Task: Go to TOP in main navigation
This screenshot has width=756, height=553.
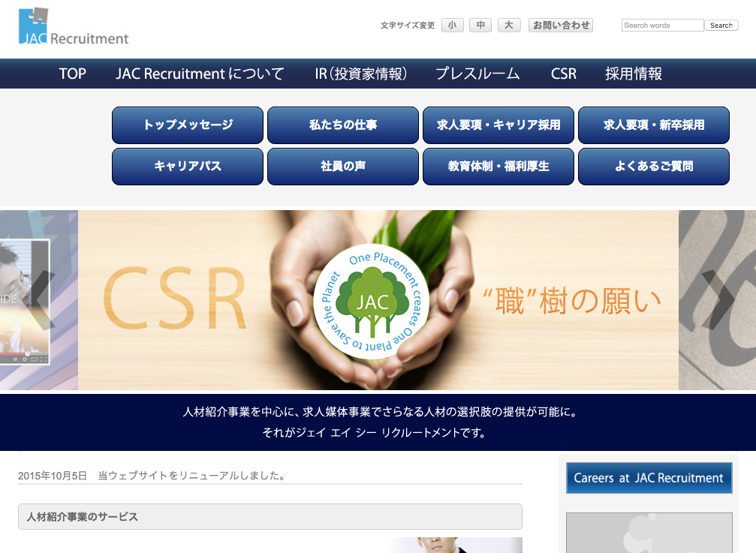Action: (x=73, y=74)
